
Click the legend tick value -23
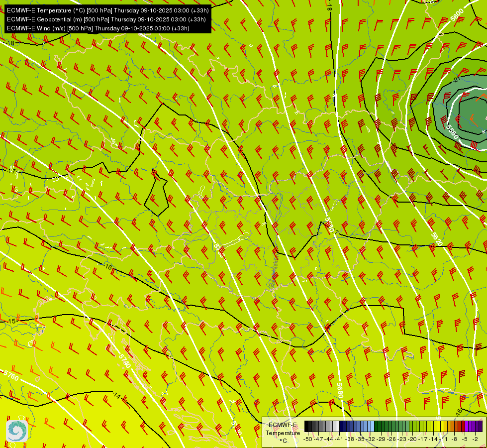(402, 439)
